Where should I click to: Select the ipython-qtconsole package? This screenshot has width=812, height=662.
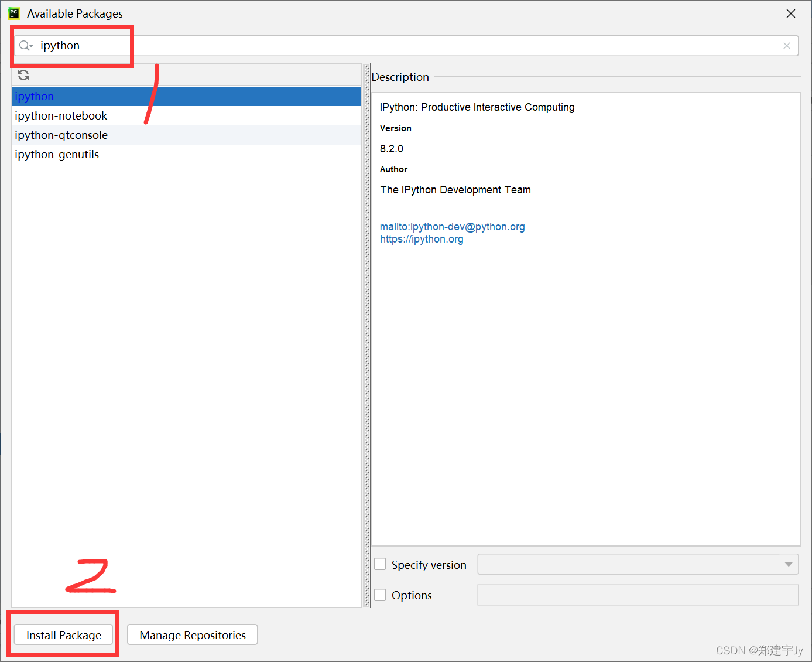point(186,135)
